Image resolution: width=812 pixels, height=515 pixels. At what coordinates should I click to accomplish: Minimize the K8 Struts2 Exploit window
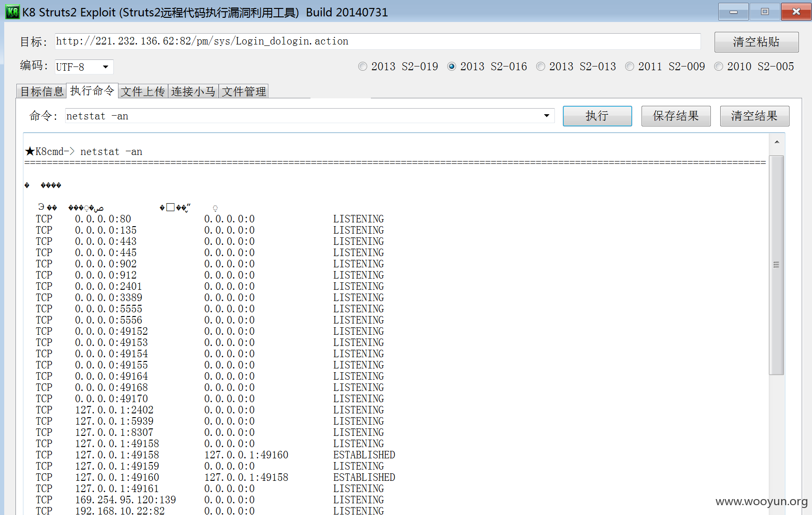coord(733,12)
